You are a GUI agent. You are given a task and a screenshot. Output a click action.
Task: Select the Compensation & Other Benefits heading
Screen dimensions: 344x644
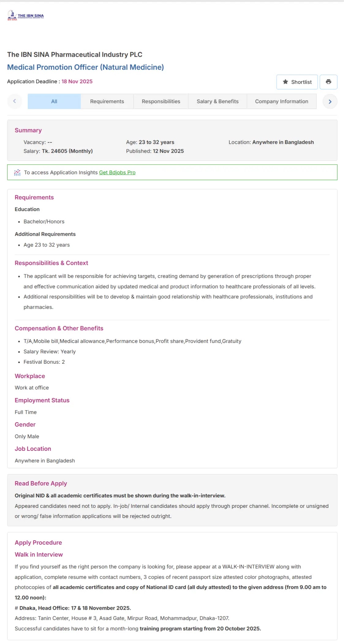(x=59, y=328)
